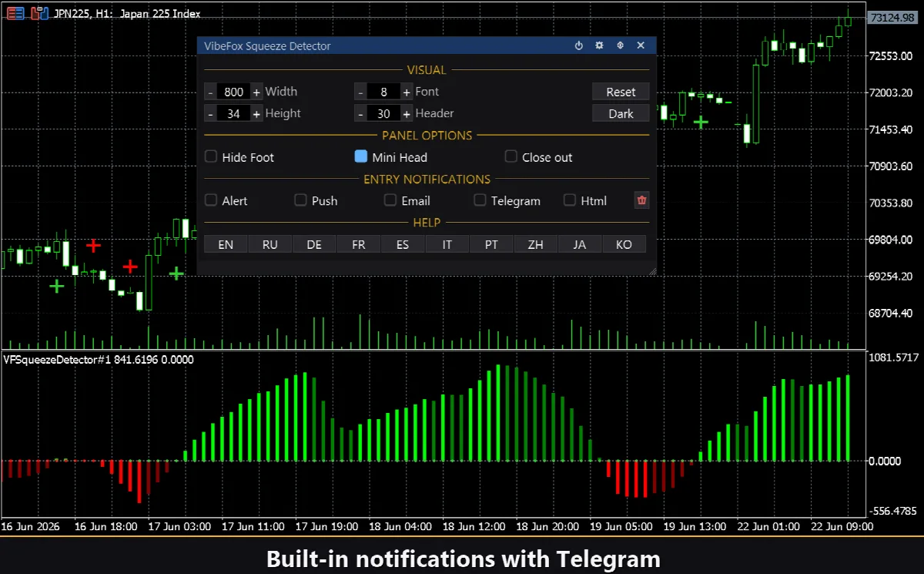
Task: Tick the Close out checkbox
Action: click(511, 156)
